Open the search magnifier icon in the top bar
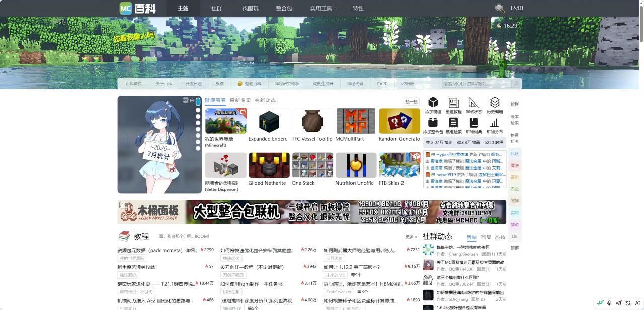 (x=500, y=8)
